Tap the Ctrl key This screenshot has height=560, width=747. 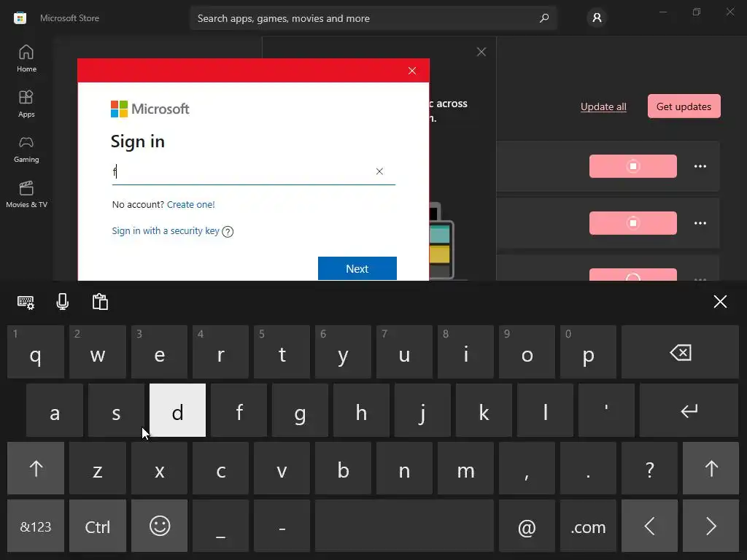98,526
